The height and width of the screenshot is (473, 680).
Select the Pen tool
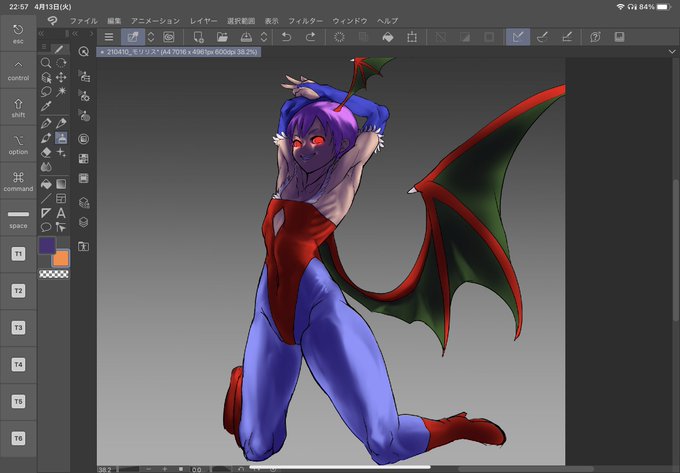point(46,124)
